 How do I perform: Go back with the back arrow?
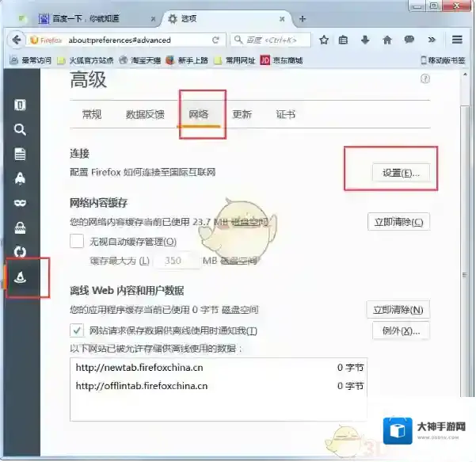tap(17, 40)
